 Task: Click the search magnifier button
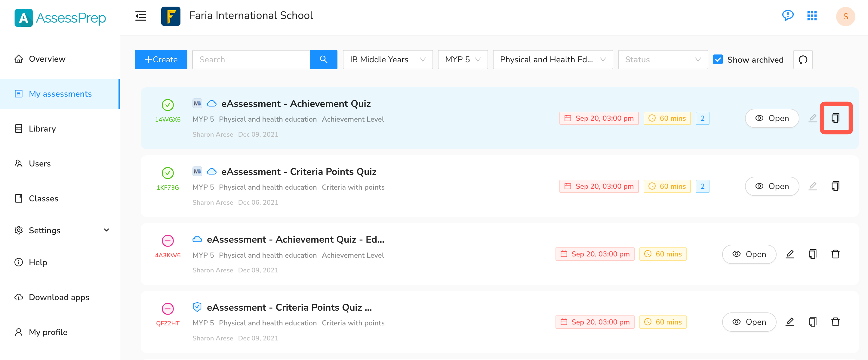(323, 59)
